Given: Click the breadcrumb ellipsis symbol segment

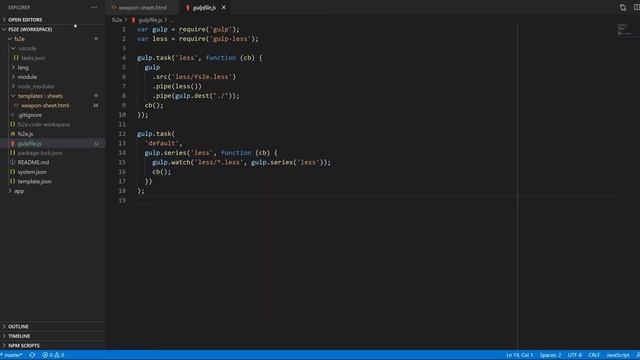Looking at the screenshot, I should tap(171, 20).
